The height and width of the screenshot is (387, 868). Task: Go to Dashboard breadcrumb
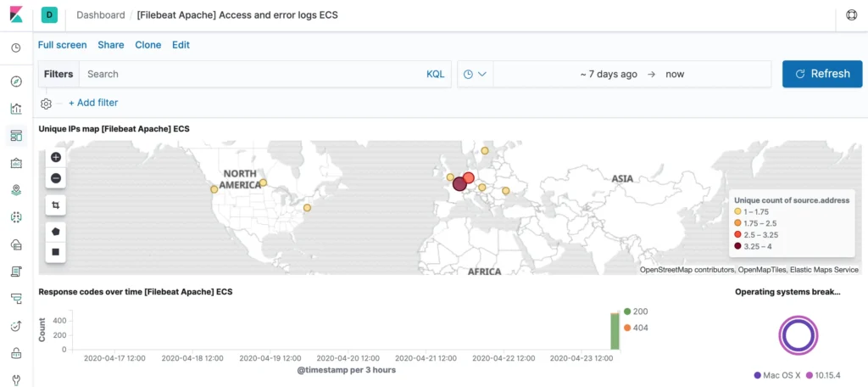101,15
